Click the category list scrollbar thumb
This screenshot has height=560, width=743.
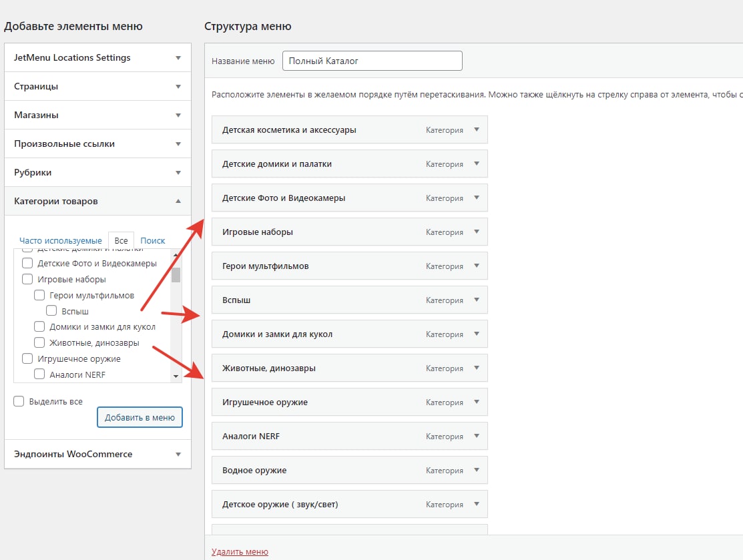(x=176, y=275)
